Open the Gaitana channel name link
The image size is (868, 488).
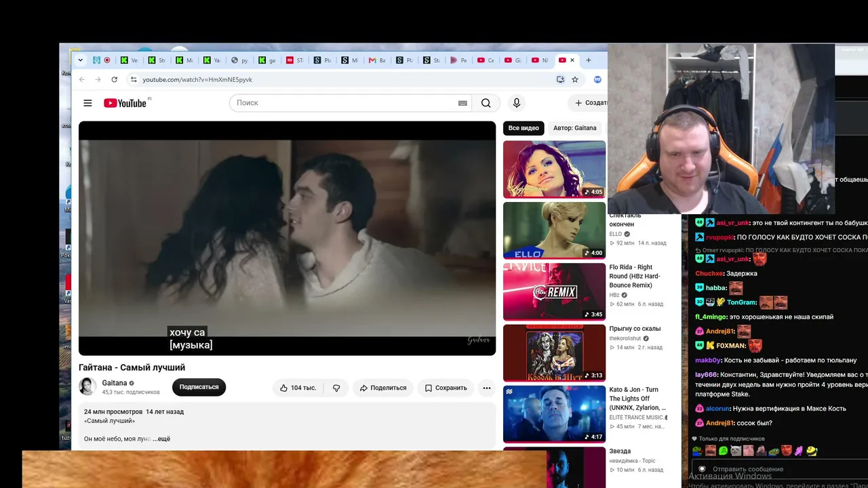click(x=115, y=383)
